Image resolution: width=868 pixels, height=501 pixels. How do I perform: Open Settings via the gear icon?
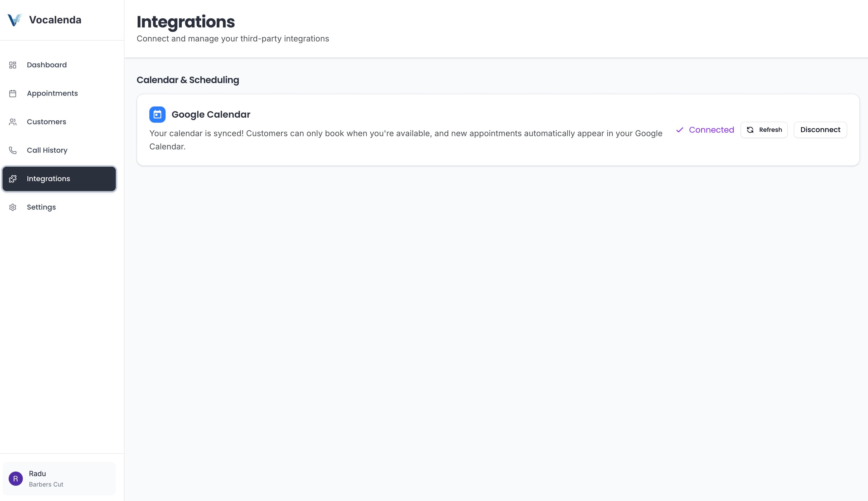[13, 207]
